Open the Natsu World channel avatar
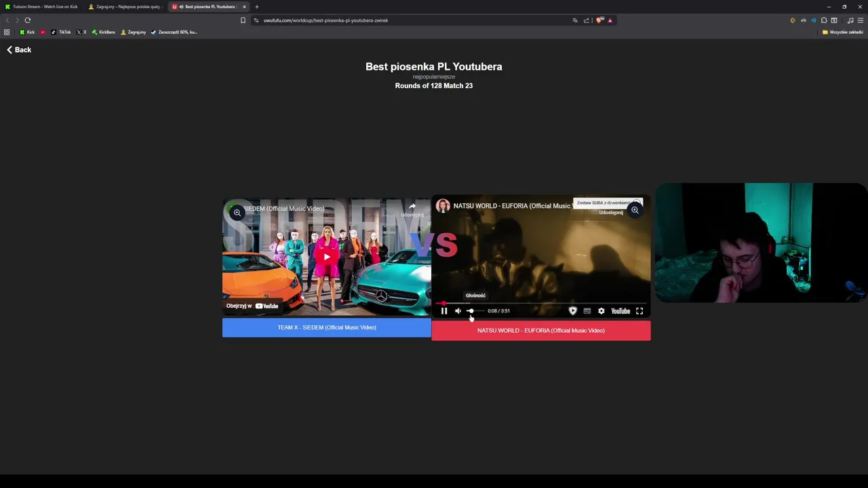 [x=443, y=205]
